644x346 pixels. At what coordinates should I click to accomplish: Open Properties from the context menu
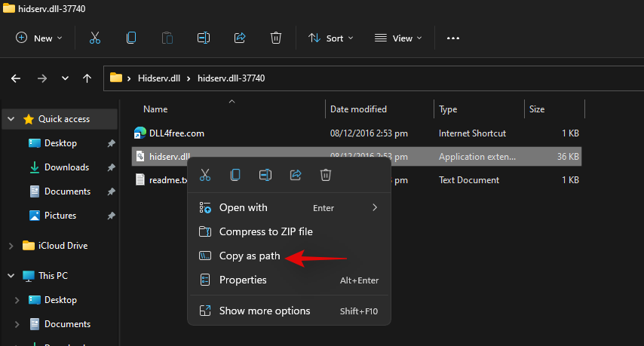(x=243, y=280)
